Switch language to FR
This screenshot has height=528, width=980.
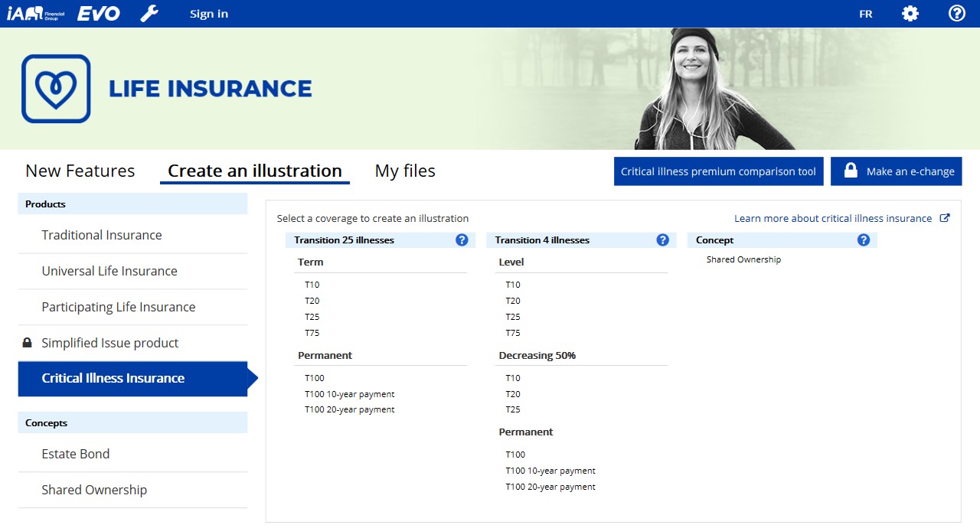pyautogui.click(x=866, y=14)
